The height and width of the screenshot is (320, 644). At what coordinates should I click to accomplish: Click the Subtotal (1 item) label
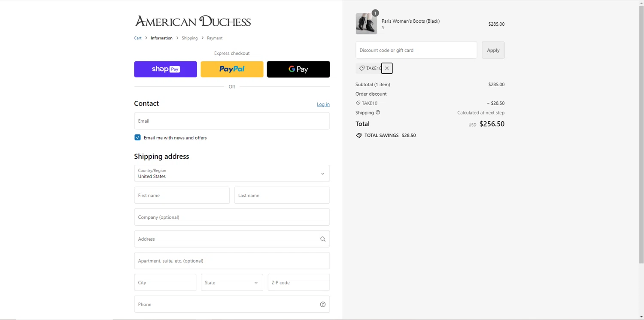pos(373,85)
